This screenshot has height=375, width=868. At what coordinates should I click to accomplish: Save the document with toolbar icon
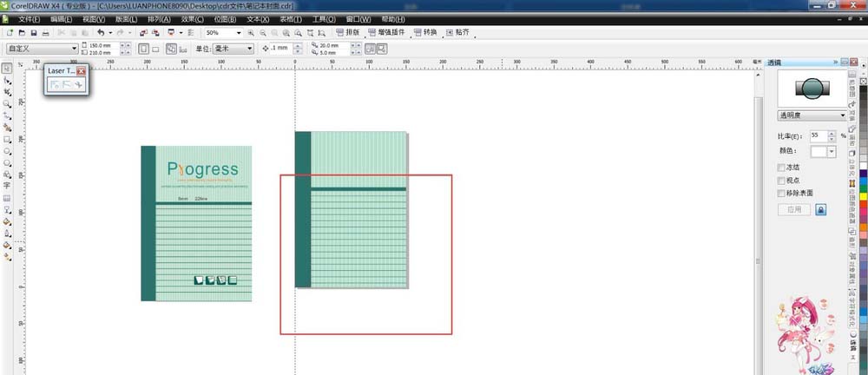34,33
